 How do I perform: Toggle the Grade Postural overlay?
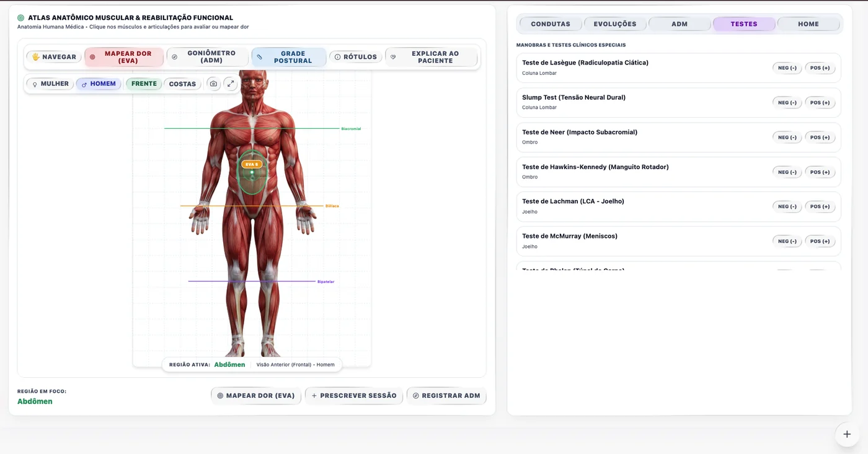289,57
